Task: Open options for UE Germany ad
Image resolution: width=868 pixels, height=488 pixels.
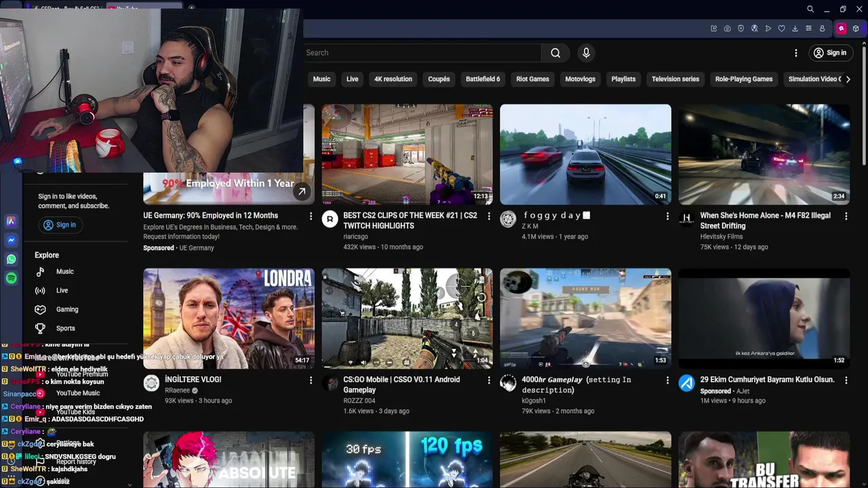Action: (311, 216)
